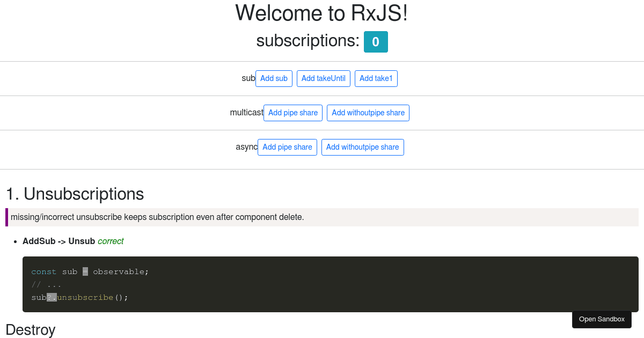Screen dimensions: 644x338
Task: Click the subscriptions counter badge showing 0
Action: point(376,41)
